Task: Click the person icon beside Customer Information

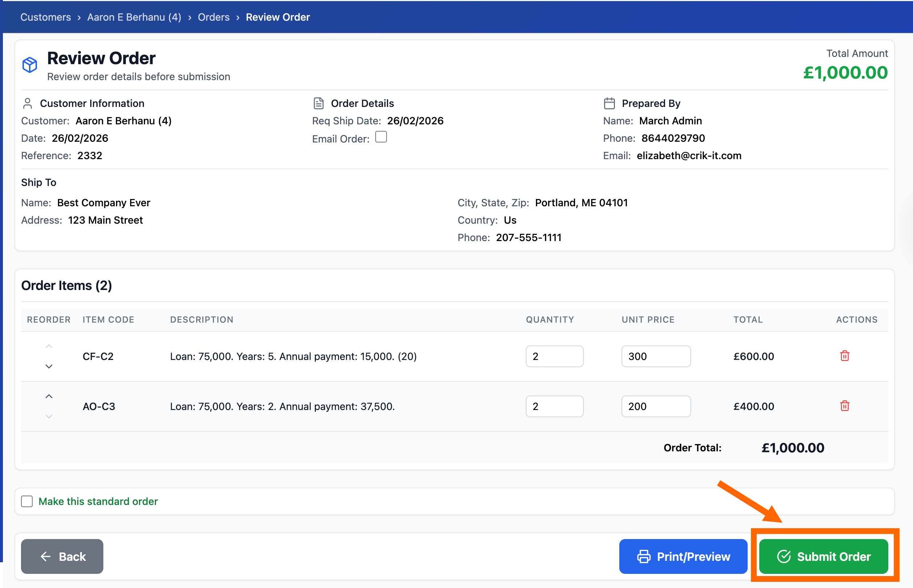Action: pos(28,103)
